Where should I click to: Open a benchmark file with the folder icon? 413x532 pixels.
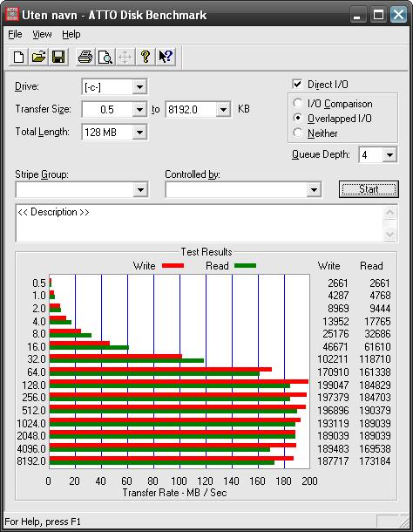coord(38,57)
